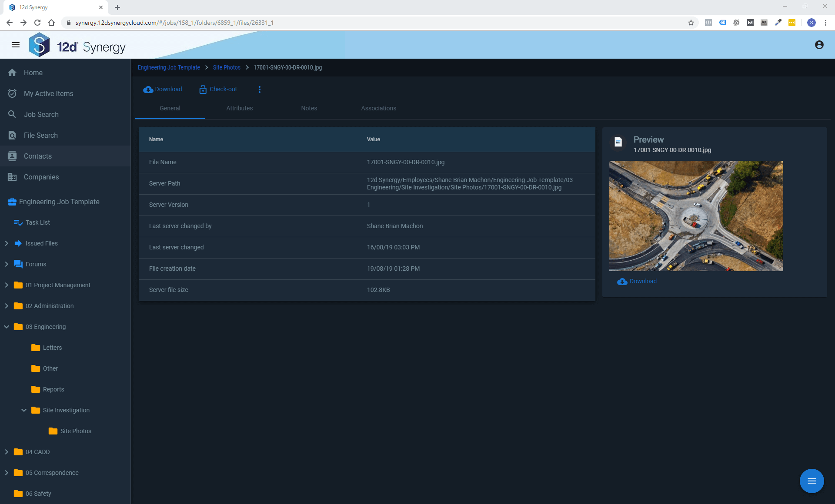Collapse the 03 Engineering folder
The width and height of the screenshot is (835, 504).
[x=7, y=327]
